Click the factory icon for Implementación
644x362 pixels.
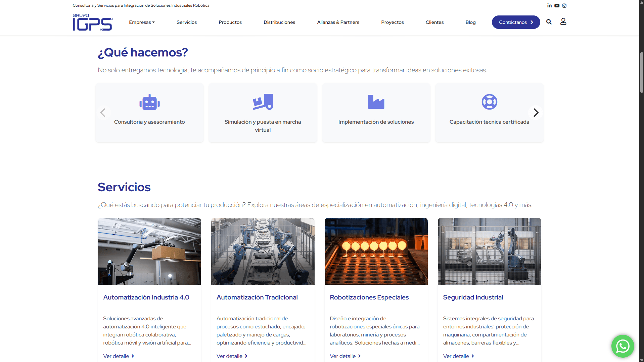[x=376, y=102]
